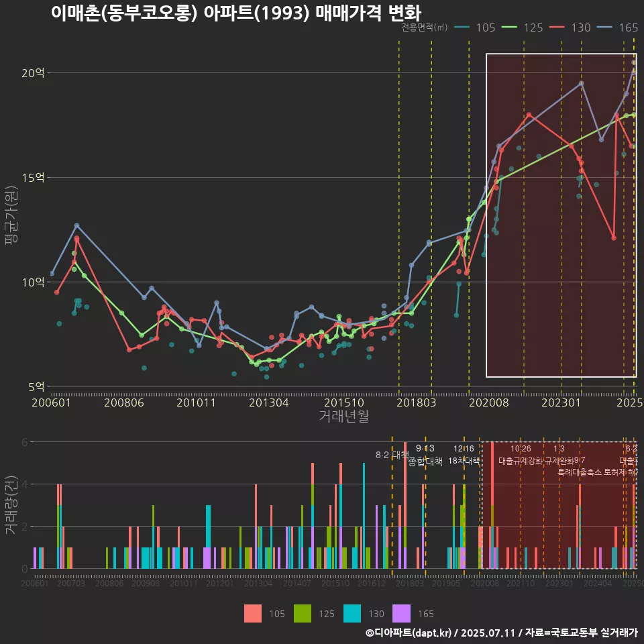Click the 165 line legend entry at top

coord(618,28)
